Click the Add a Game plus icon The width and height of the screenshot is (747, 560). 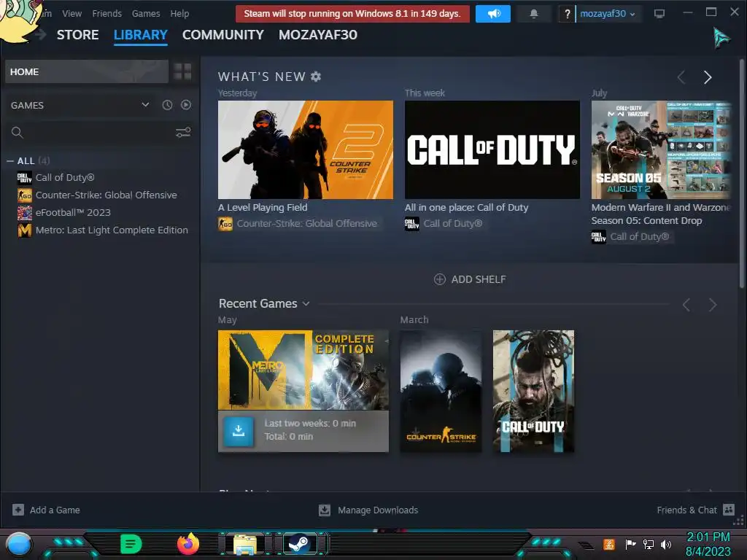(x=18, y=510)
